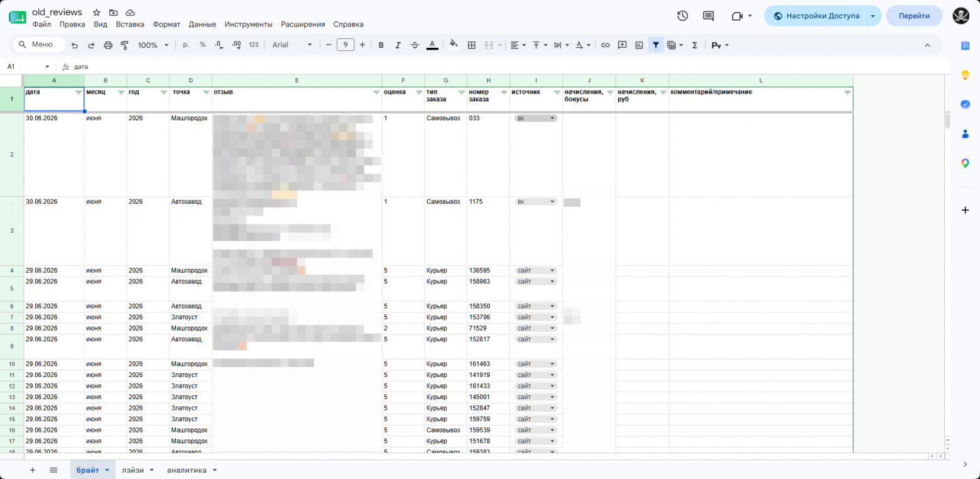Open Расширения menu
The image size is (980, 479).
click(x=303, y=25)
